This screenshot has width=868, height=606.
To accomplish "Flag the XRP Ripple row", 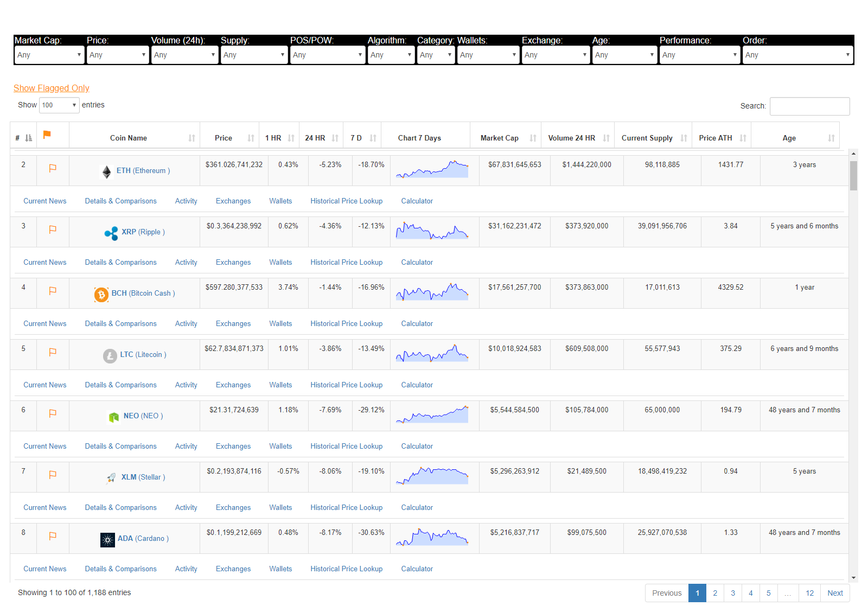I will pos(53,229).
